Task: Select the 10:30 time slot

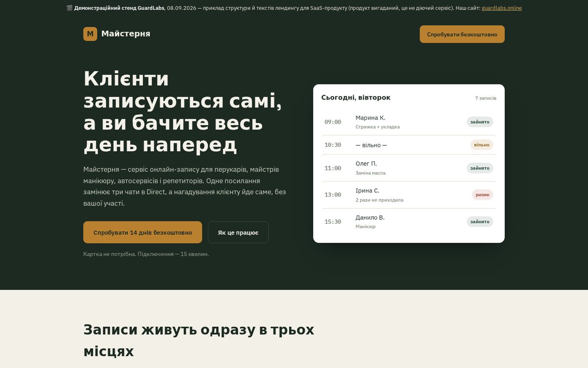Action: tap(333, 145)
